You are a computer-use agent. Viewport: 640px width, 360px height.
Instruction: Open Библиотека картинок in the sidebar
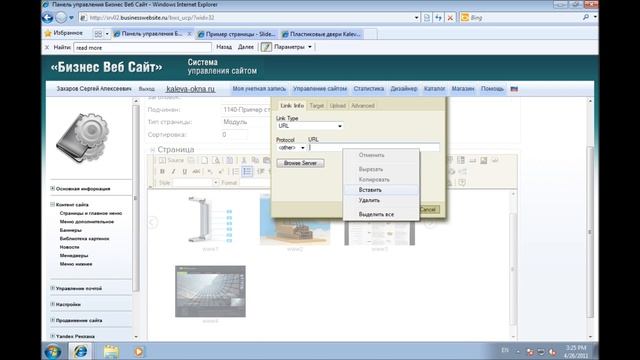(84, 238)
